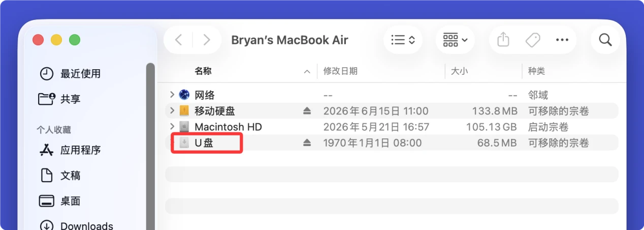Open 文稿 in the sidebar
This screenshot has height=230, width=644.
(x=60, y=176)
